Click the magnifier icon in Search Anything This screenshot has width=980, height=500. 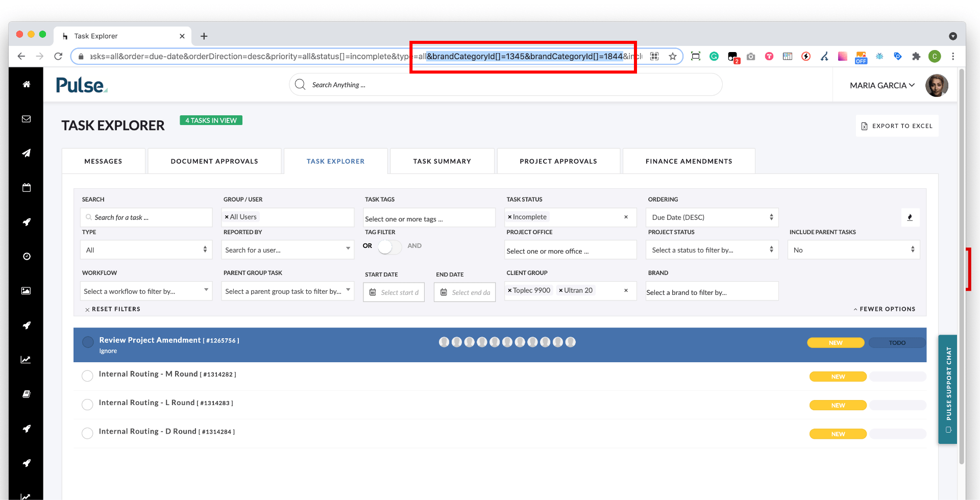300,84
